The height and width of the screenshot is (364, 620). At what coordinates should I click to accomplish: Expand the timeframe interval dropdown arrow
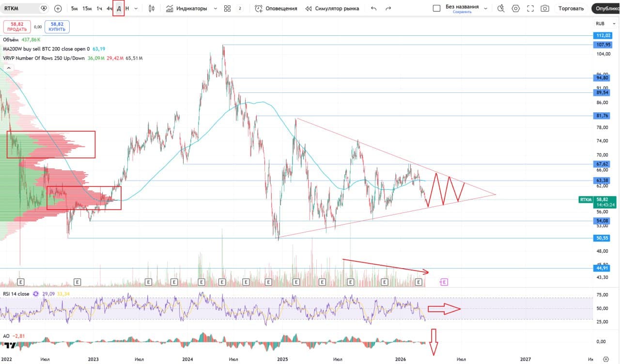tap(136, 8)
